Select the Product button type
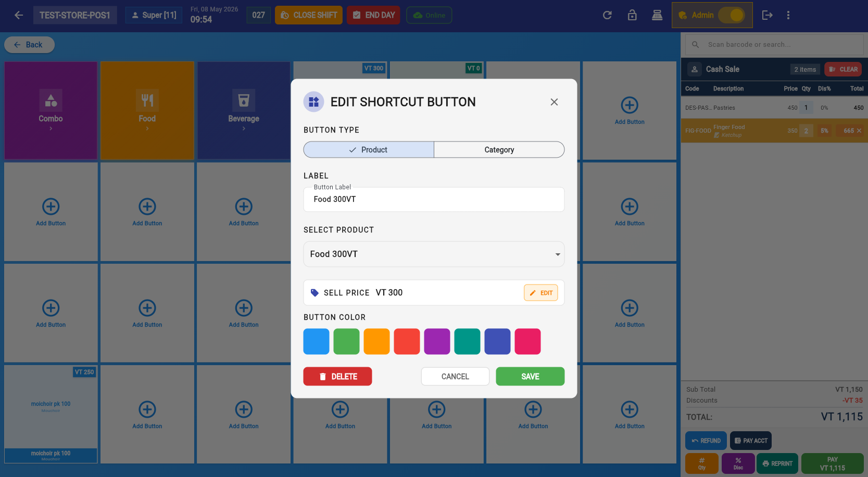Viewport: 868px width, 477px height. (369, 150)
